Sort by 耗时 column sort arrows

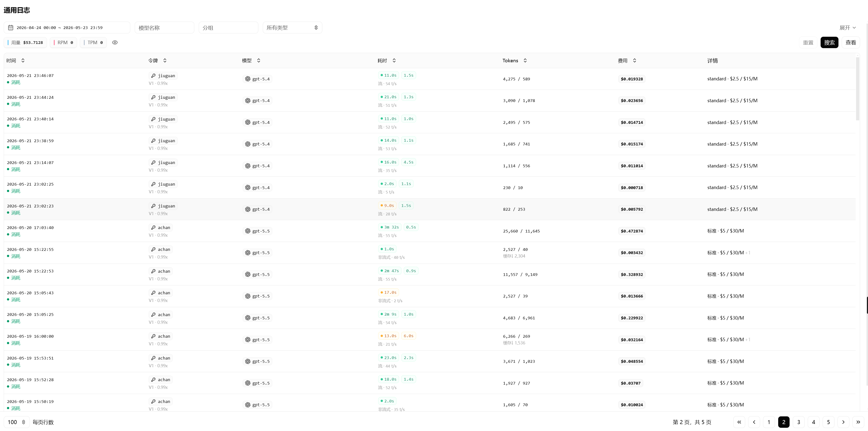tap(394, 60)
